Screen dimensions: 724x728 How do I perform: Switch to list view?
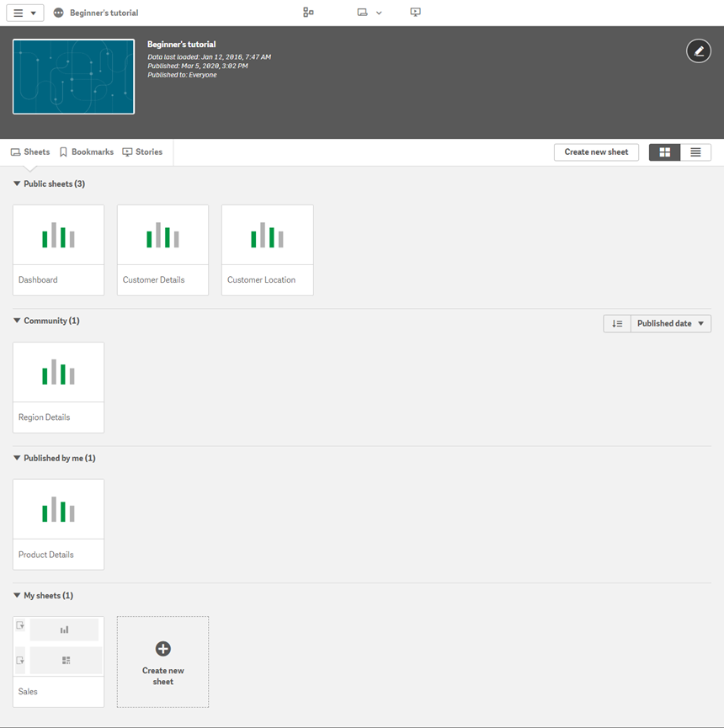695,152
